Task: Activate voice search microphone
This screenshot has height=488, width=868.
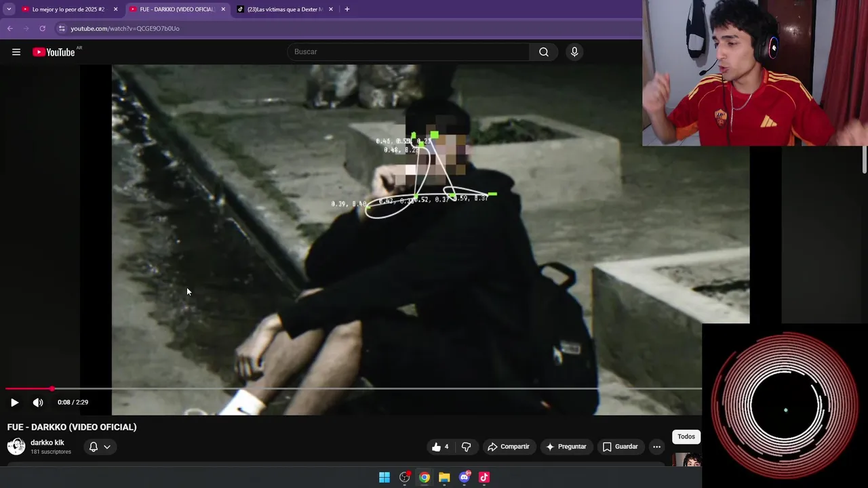Action: pyautogui.click(x=574, y=52)
